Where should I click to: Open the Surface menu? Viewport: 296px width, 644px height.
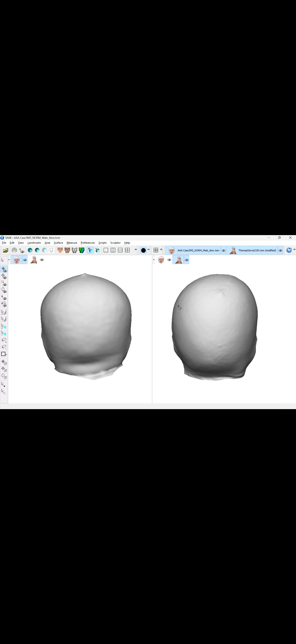click(x=58, y=243)
